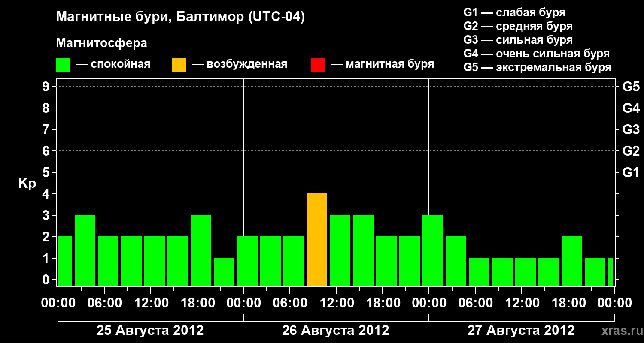644x343 pixels.
Task: Click the '— спокойная' legend label
Action: [113, 65]
